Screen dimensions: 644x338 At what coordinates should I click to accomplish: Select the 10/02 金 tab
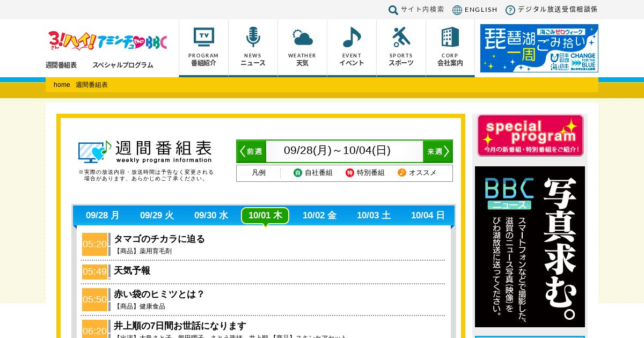pyautogui.click(x=319, y=216)
